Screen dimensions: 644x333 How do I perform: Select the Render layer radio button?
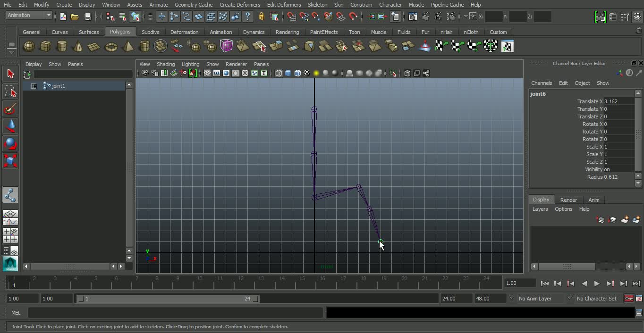point(568,200)
